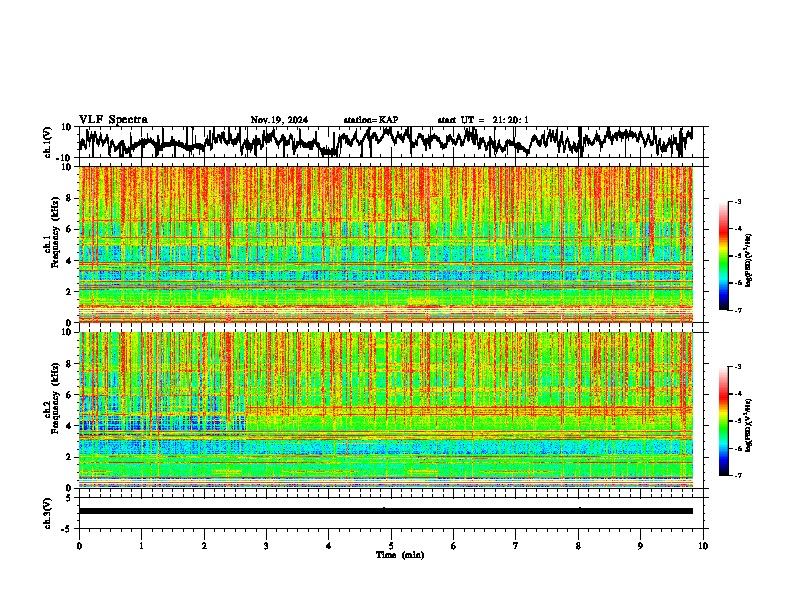Click the 'VLF Spectra' title text
Screen dimensions: 792x612
(113, 120)
